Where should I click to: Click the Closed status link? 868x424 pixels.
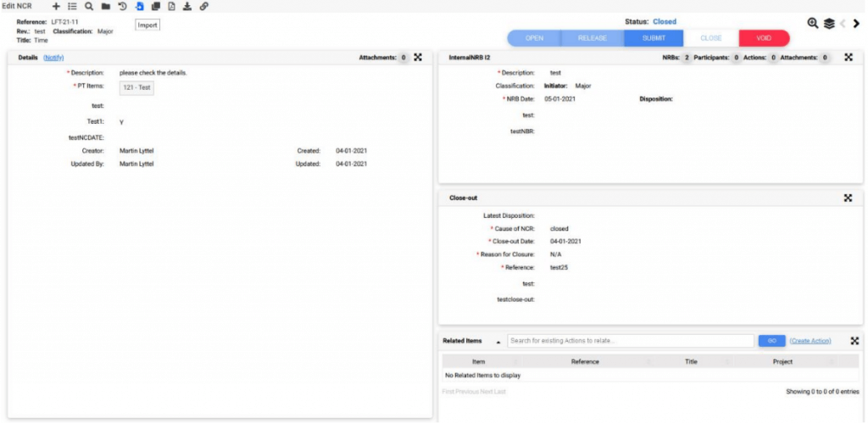coord(665,21)
